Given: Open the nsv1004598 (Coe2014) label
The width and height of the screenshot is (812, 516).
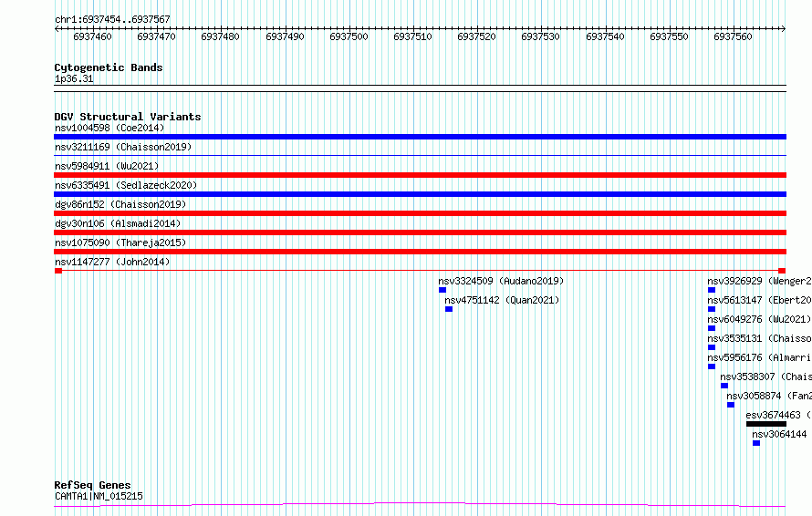Looking at the screenshot, I should (109, 128).
